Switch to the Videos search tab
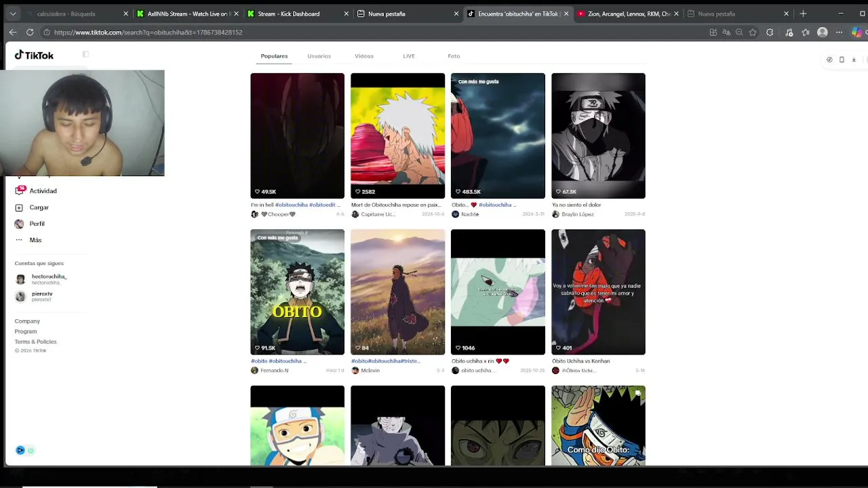The width and height of the screenshot is (868, 488). pyautogui.click(x=364, y=56)
